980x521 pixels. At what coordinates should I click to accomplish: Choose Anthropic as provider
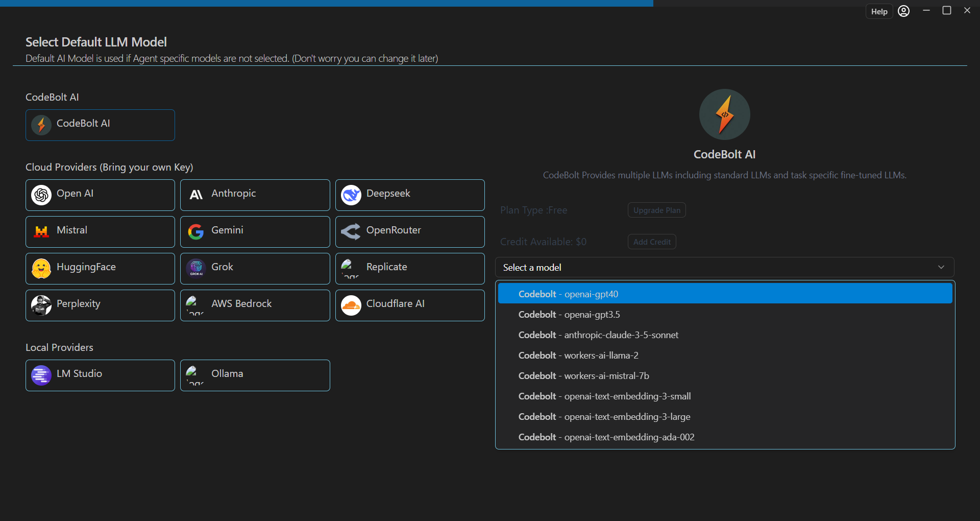(x=255, y=195)
